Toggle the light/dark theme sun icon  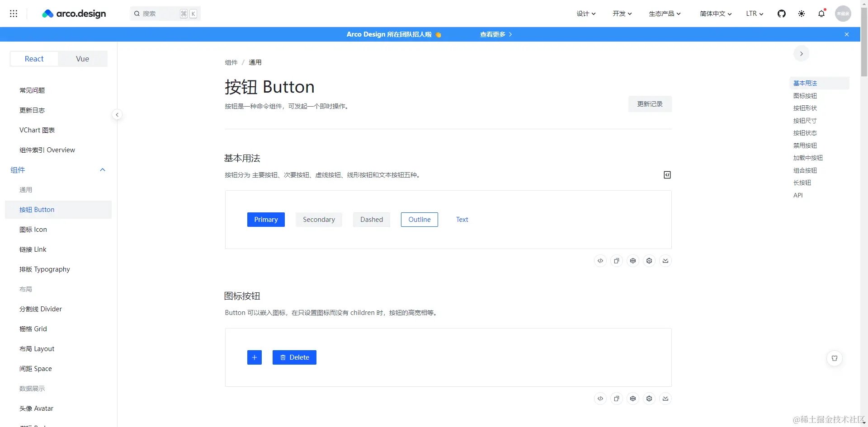click(x=802, y=14)
